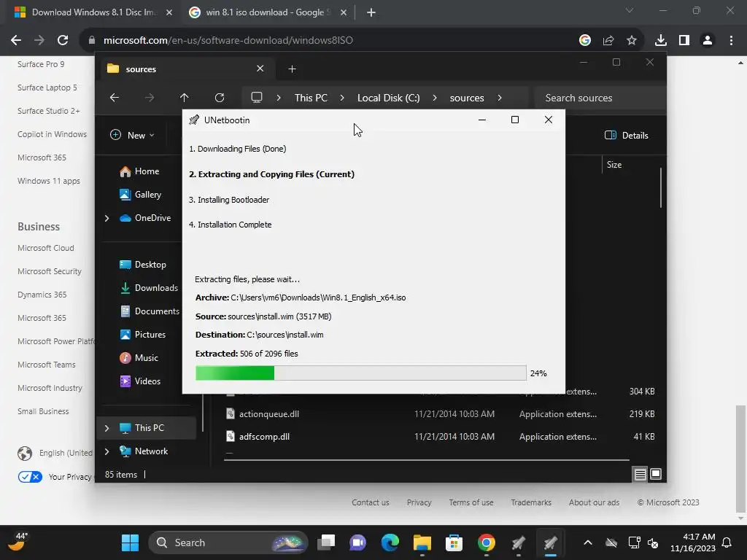This screenshot has height=560, width=747.
Task: Click Chrome's back navigation arrow
Action: pos(16,41)
